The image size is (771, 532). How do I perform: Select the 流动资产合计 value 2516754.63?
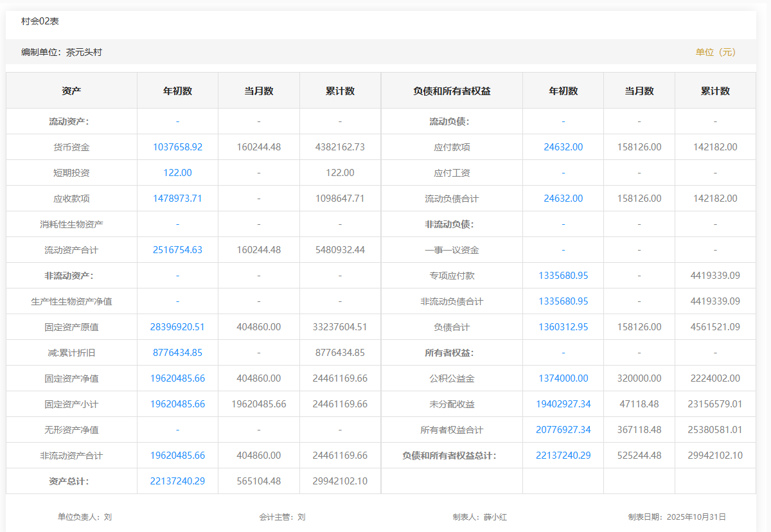tap(177, 250)
